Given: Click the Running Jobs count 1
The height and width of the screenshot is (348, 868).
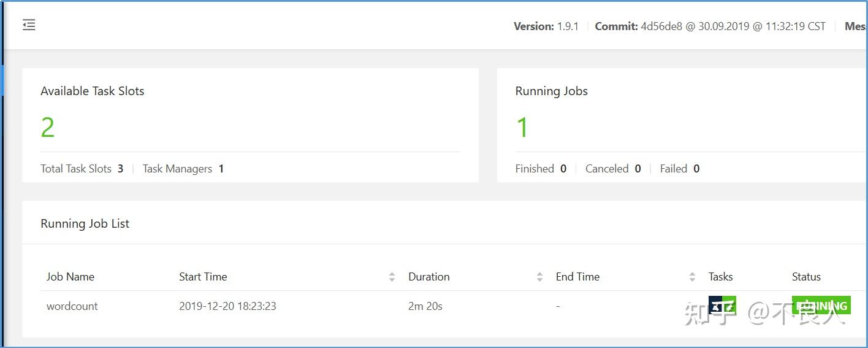Looking at the screenshot, I should point(522,128).
